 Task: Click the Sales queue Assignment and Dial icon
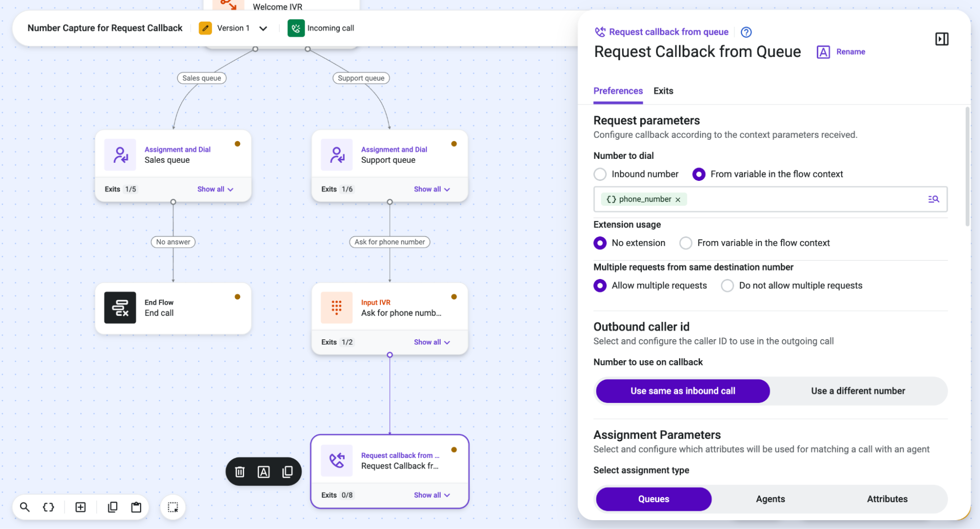(x=120, y=154)
